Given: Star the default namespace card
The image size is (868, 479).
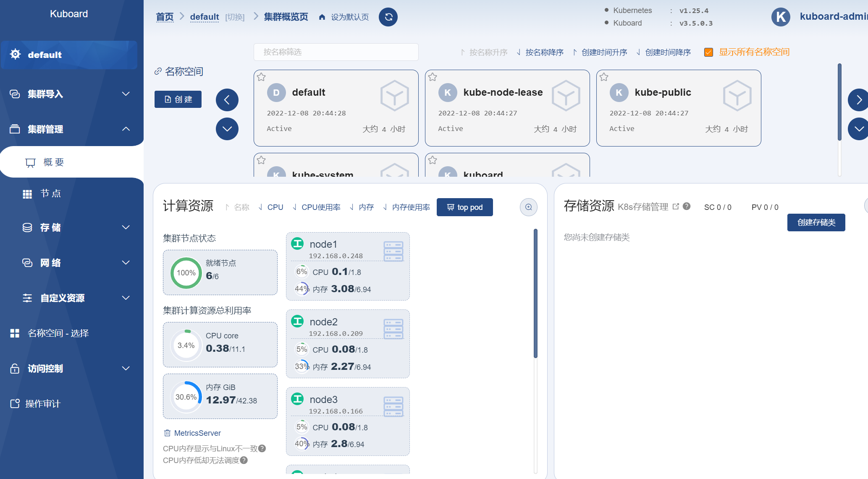Looking at the screenshot, I should pos(261,77).
